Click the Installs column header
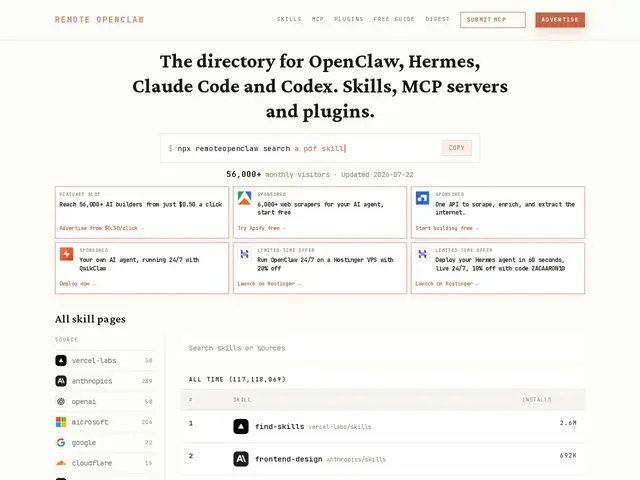 536,400
